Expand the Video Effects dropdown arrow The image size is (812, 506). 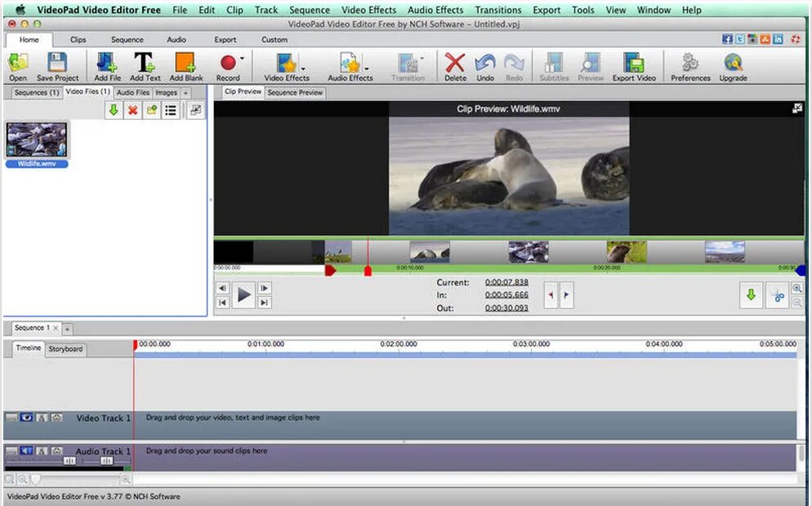(x=303, y=68)
